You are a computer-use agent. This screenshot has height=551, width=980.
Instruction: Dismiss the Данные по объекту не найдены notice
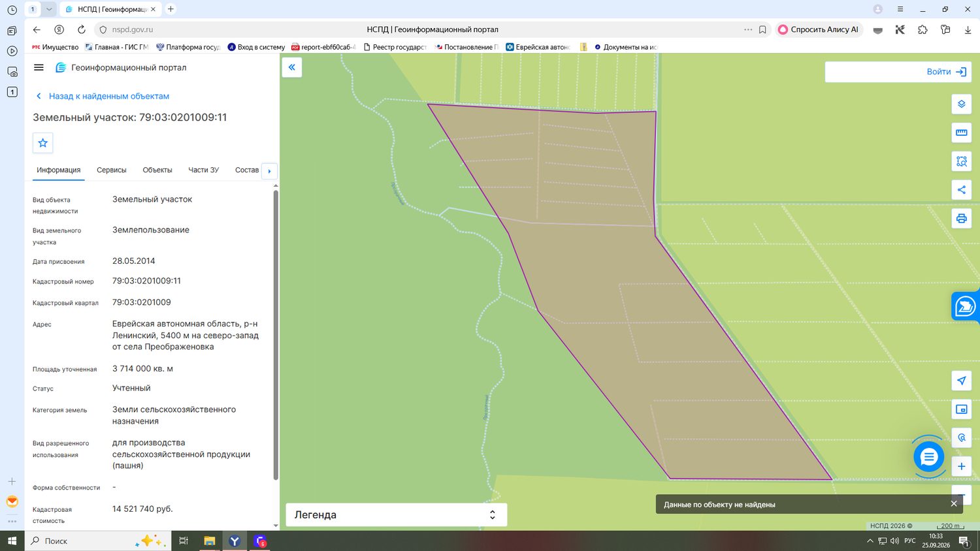[954, 503]
